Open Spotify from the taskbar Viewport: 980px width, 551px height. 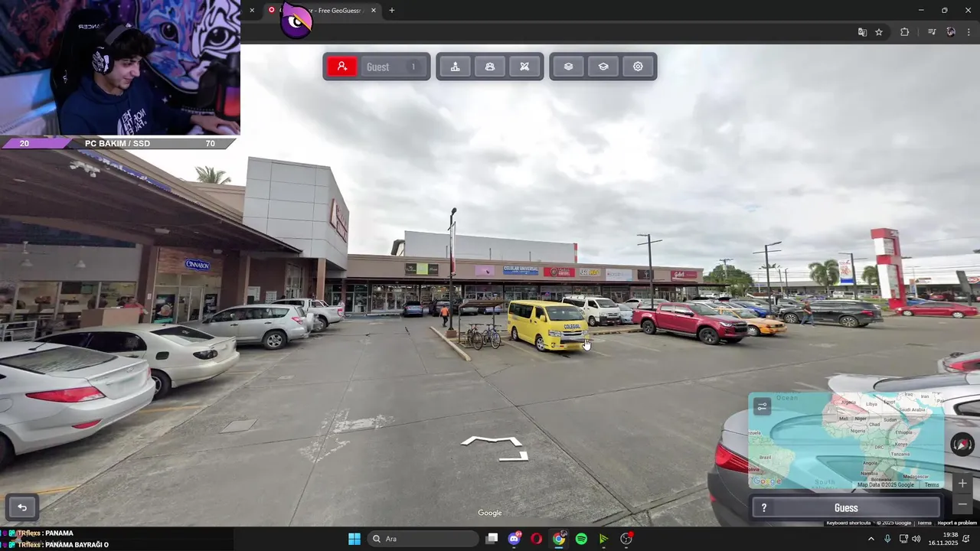pyautogui.click(x=581, y=539)
